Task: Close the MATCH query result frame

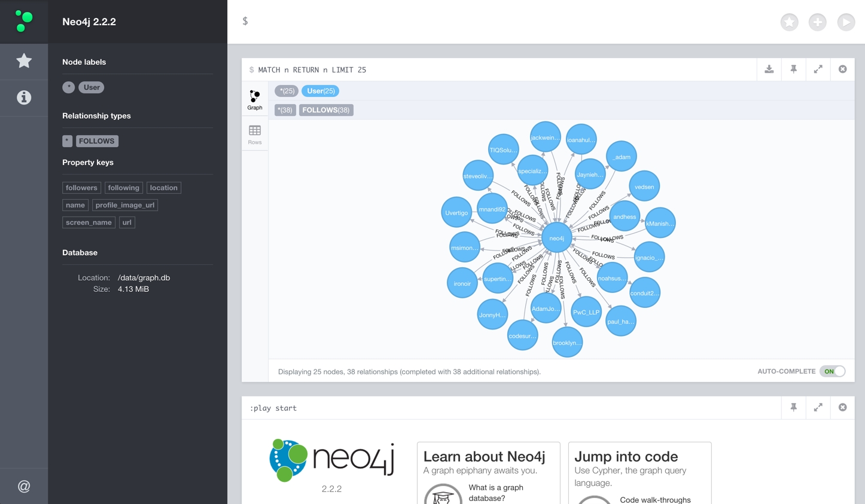Action: tap(842, 69)
